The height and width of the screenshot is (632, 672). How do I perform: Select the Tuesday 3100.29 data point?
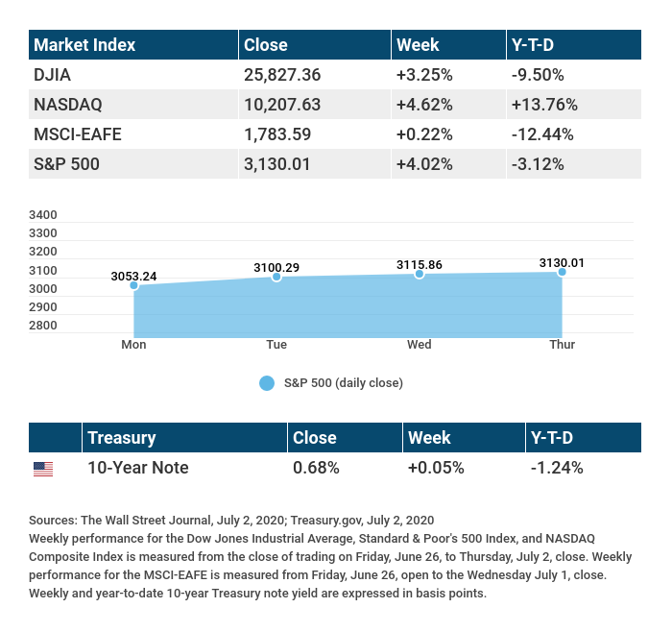tap(276, 277)
